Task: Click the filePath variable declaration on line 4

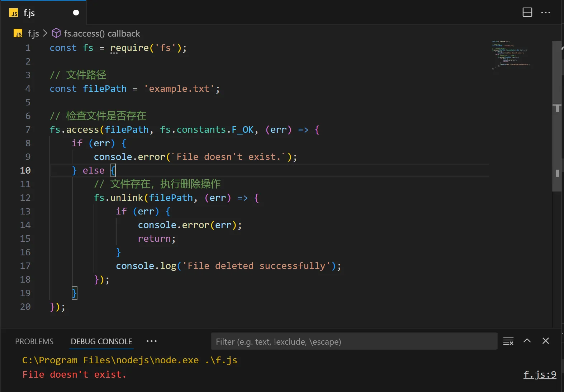Action: tap(105, 89)
